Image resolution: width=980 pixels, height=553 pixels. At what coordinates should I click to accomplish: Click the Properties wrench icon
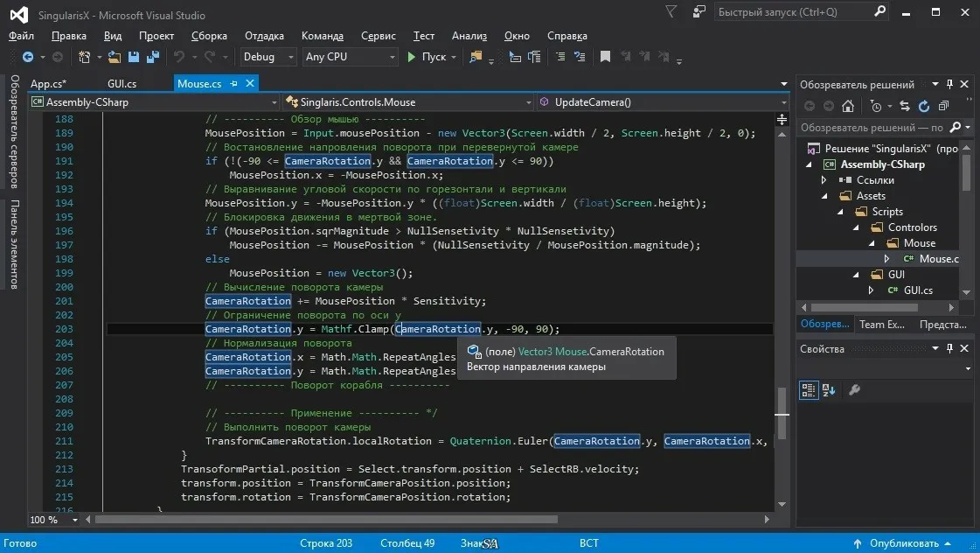point(855,389)
